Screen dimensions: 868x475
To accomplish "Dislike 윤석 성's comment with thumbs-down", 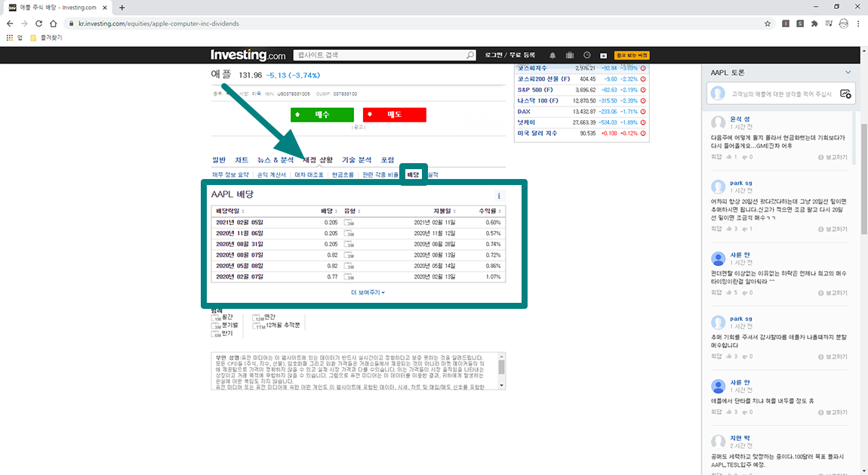I will pos(744,157).
